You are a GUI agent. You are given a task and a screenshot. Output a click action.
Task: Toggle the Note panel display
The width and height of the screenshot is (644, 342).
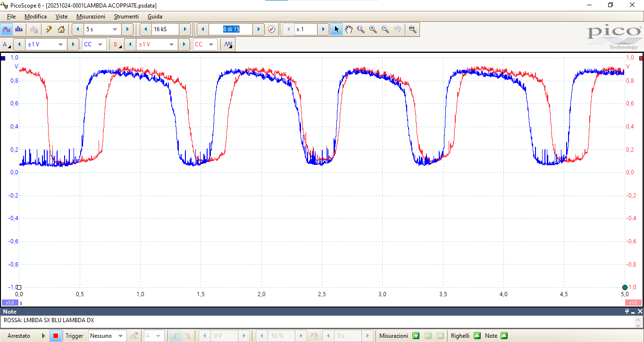click(504, 336)
